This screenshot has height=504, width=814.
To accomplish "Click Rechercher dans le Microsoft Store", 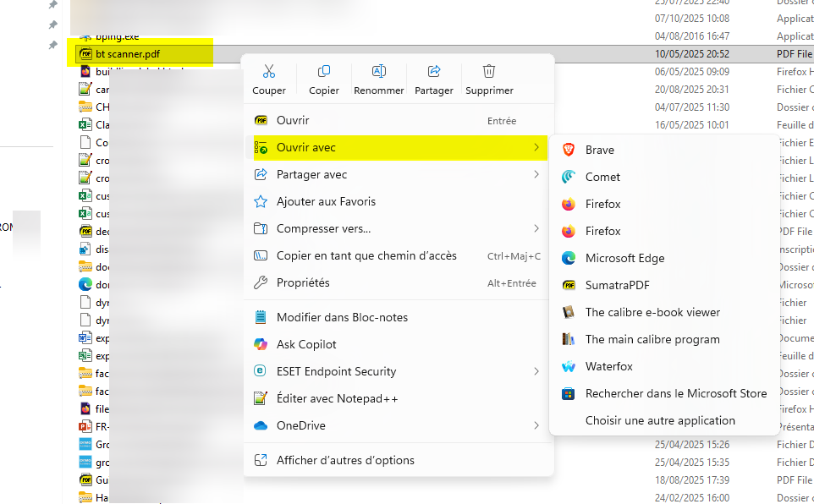I will tap(675, 393).
